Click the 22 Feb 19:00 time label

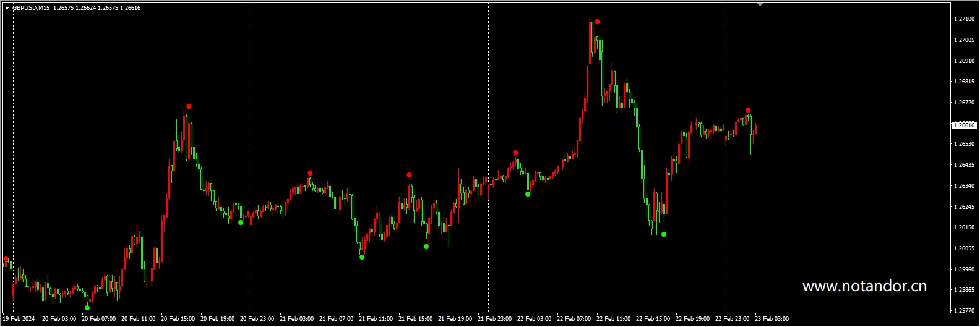coord(693,319)
